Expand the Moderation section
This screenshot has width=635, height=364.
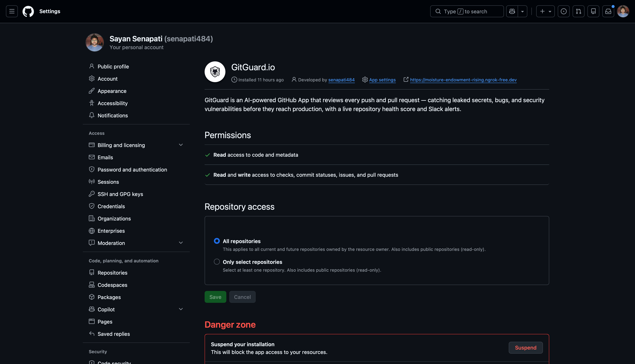(x=181, y=243)
